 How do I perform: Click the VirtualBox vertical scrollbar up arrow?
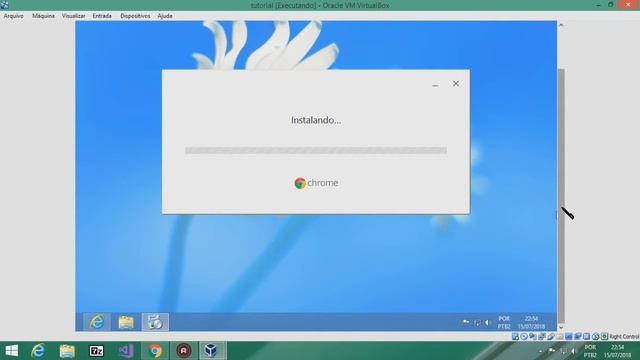(x=561, y=25)
